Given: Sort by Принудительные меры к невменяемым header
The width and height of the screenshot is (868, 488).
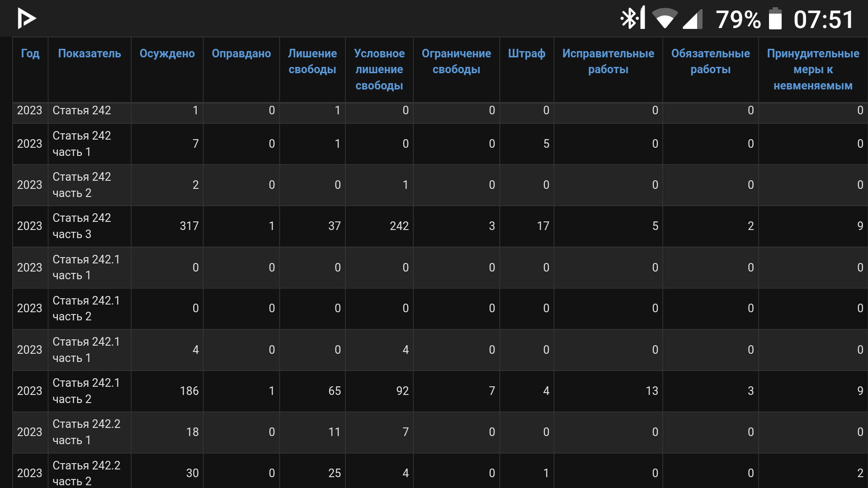Looking at the screenshot, I should pyautogui.click(x=812, y=69).
